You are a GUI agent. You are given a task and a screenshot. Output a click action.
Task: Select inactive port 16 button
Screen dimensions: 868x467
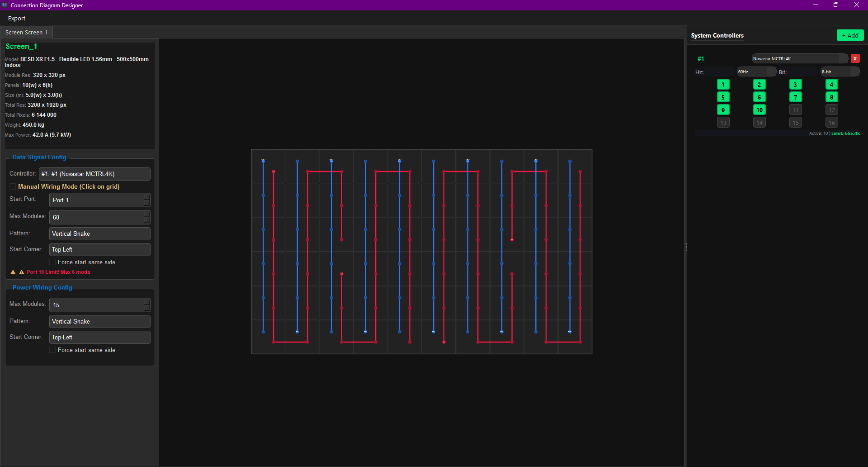[831, 123]
